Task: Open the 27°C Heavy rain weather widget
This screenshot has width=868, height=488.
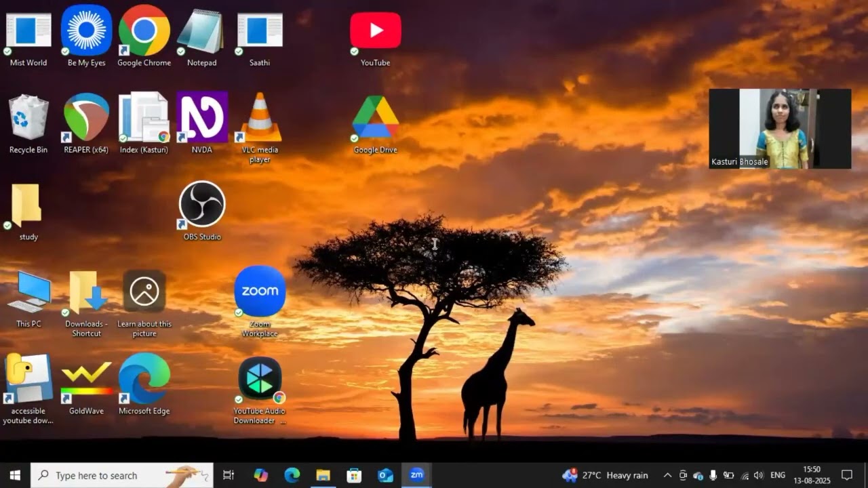Action: (605, 475)
